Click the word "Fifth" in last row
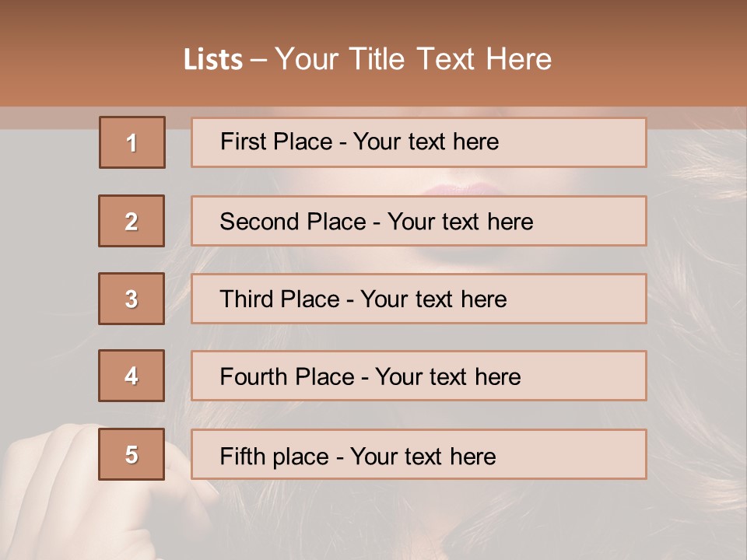The image size is (747, 560). point(242,456)
